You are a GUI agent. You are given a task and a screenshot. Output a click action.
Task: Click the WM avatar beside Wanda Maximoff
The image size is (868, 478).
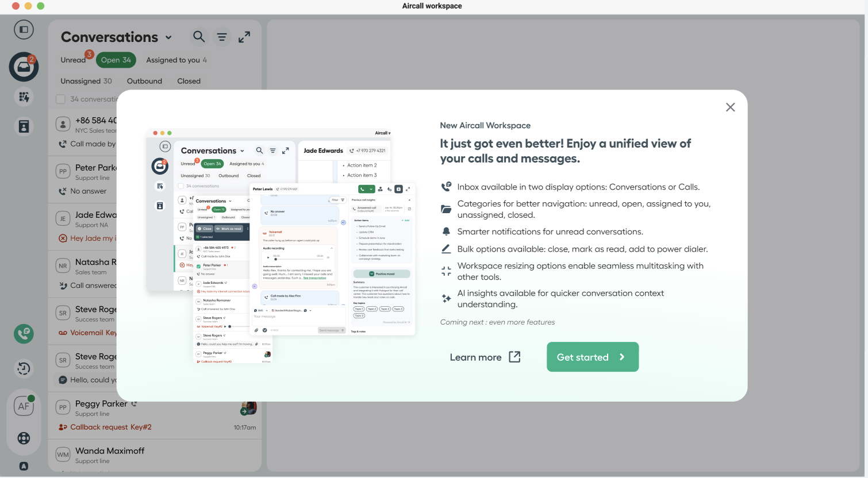pyautogui.click(x=63, y=454)
